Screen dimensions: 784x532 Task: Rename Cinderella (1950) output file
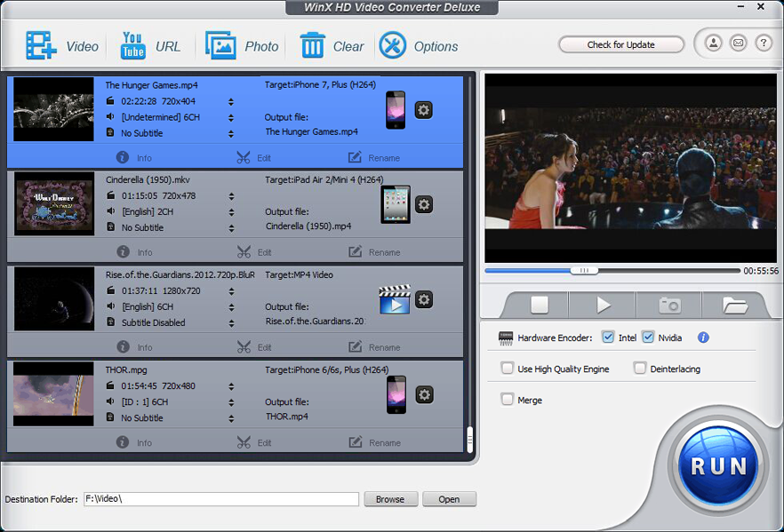pyautogui.click(x=374, y=252)
